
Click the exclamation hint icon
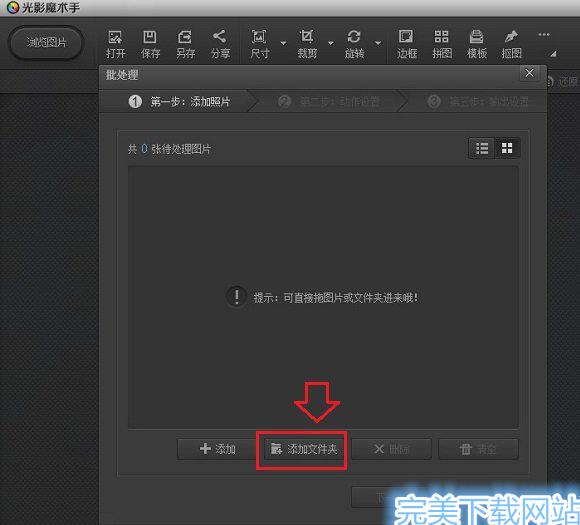pyautogui.click(x=237, y=296)
